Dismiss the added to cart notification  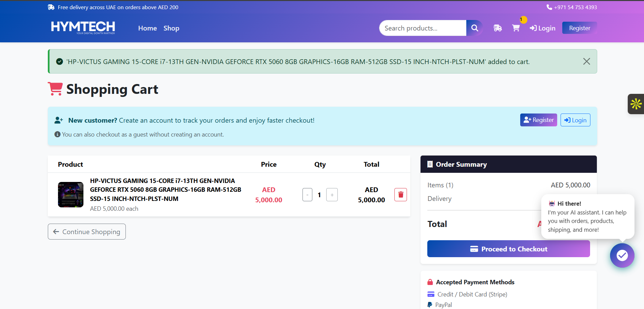tap(587, 61)
